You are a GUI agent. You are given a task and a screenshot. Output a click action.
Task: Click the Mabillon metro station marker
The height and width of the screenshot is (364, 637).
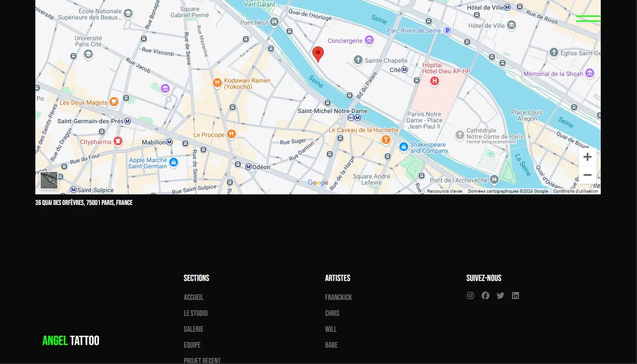click(x=169, y=142)
